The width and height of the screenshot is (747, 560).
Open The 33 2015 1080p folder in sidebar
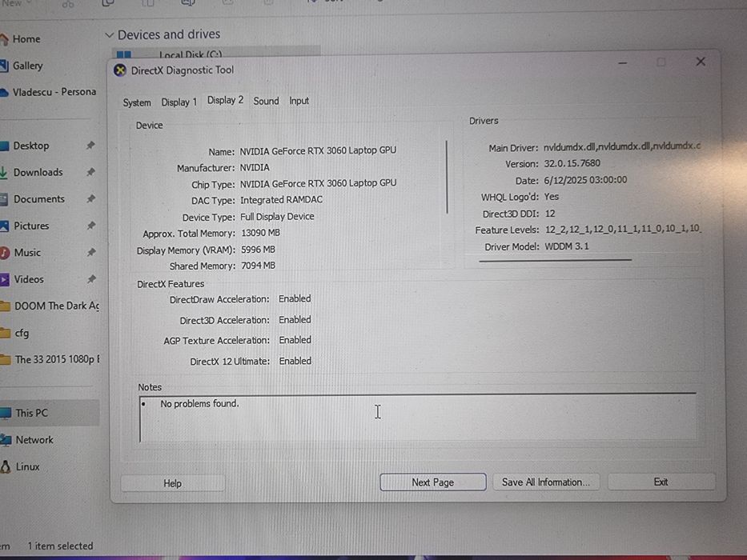tap(50, 359)
